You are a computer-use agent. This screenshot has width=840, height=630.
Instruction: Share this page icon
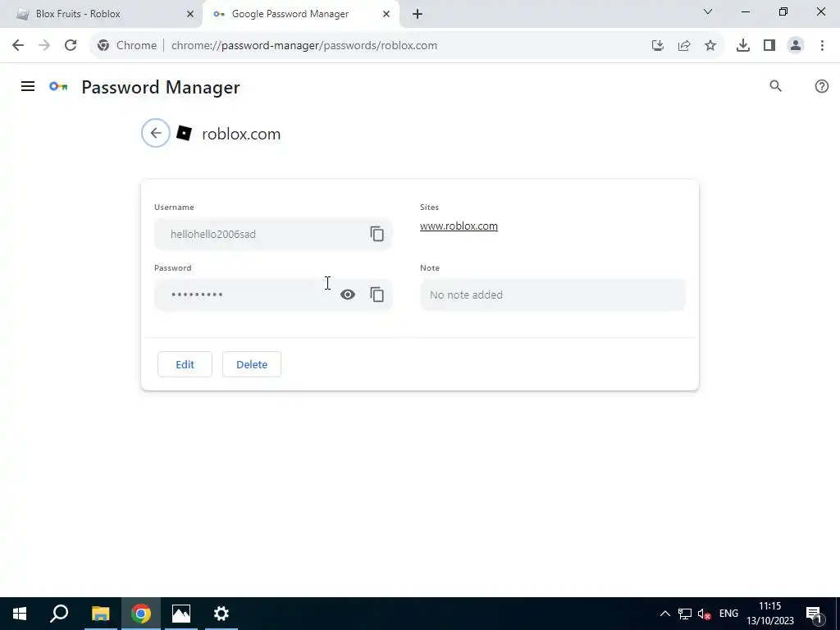coord(683,45)
